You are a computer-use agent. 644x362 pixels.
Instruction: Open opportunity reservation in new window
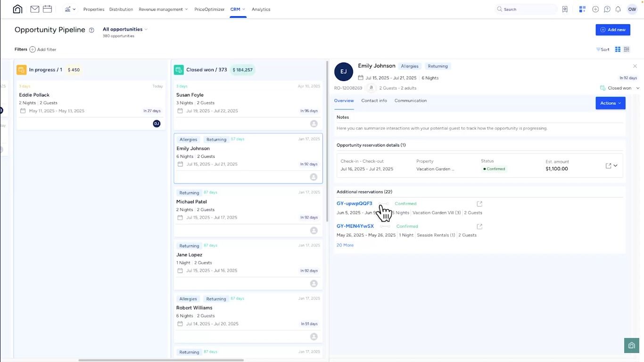pyautogui.click(x=608, y=166)
